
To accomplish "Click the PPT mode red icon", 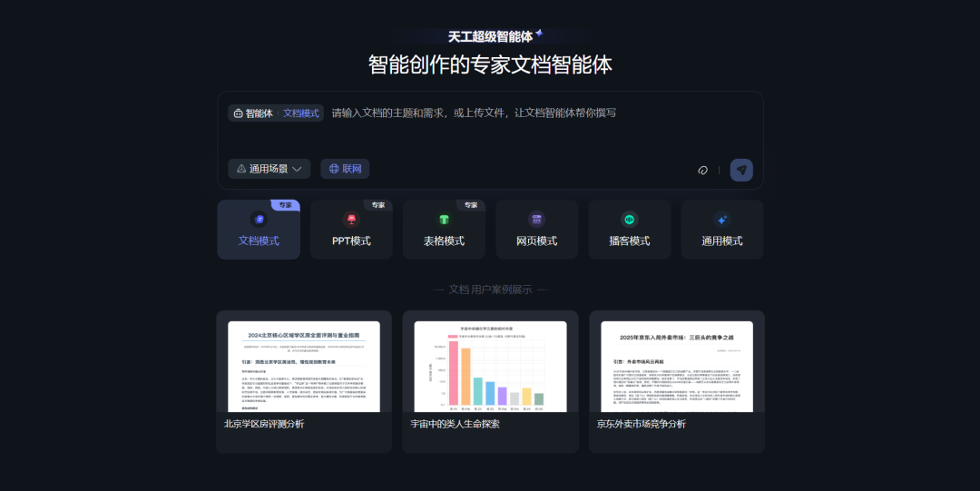I will coord(351,219).
